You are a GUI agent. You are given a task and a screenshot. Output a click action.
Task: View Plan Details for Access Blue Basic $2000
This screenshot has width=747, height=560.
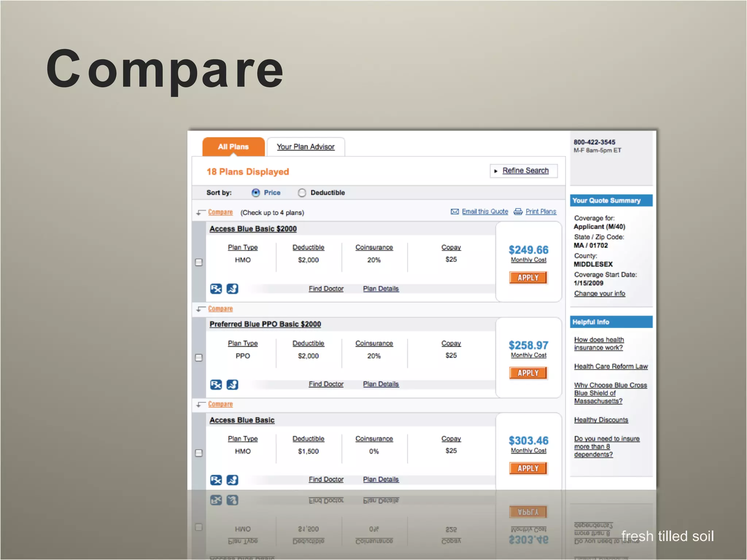pyautogui.click(x=381, y=289)
